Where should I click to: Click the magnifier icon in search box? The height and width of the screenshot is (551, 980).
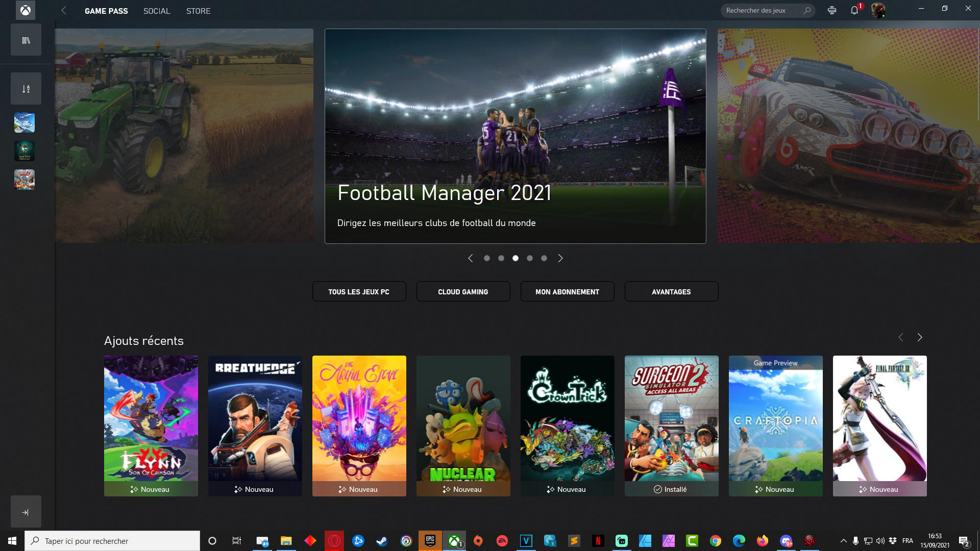pos(807,10)
